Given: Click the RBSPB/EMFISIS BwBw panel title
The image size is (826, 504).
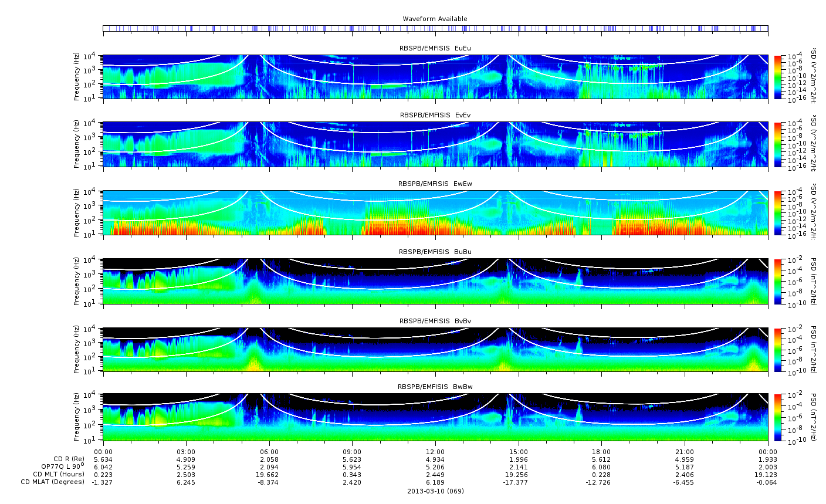Looking at the screenshot, I should coord(435,387).
